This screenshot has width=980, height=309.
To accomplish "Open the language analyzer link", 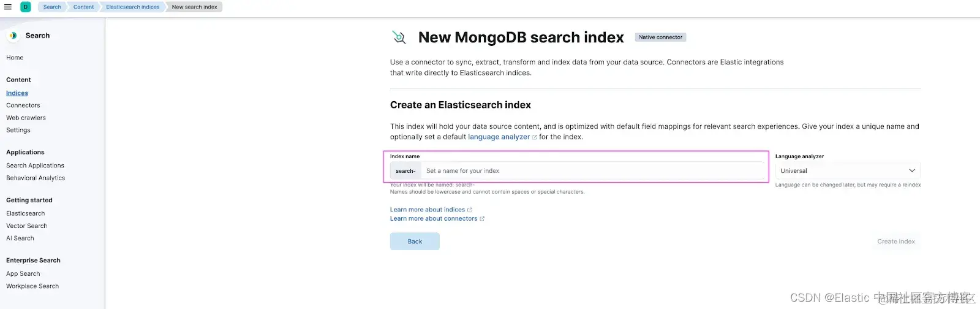I will [499, 137].
